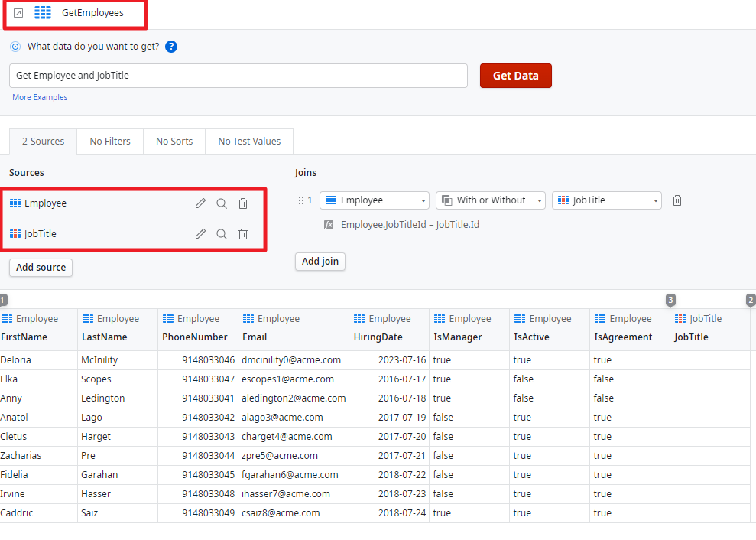Click the 'Get Employee and JobTitle' input field
The height and width of the screenshot is (540, 756).
point(238,76)
